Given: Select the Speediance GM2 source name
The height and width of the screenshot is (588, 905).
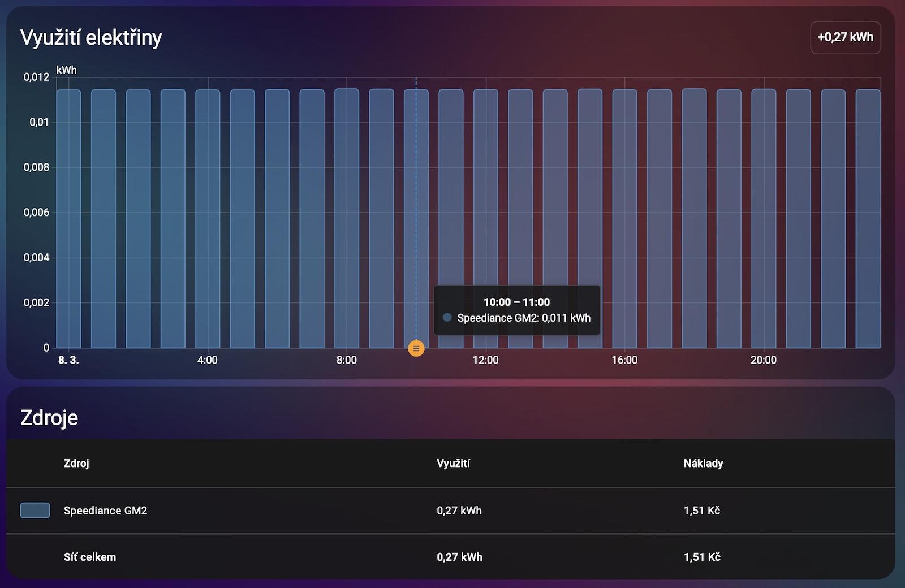Looking at the screenshot, I should click(x=105, y=511).
